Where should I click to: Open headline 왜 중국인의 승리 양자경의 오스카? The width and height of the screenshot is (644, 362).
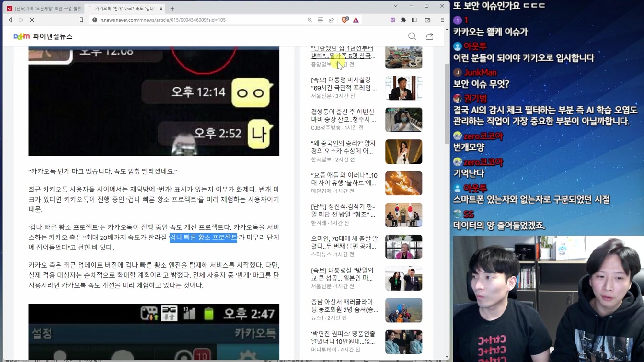(343, 147)
